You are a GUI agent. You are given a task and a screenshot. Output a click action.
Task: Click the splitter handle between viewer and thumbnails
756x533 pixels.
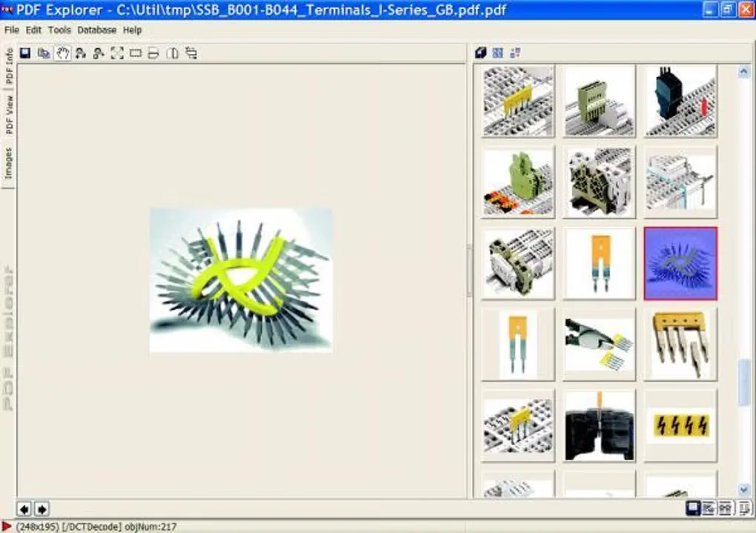[469, 270]
